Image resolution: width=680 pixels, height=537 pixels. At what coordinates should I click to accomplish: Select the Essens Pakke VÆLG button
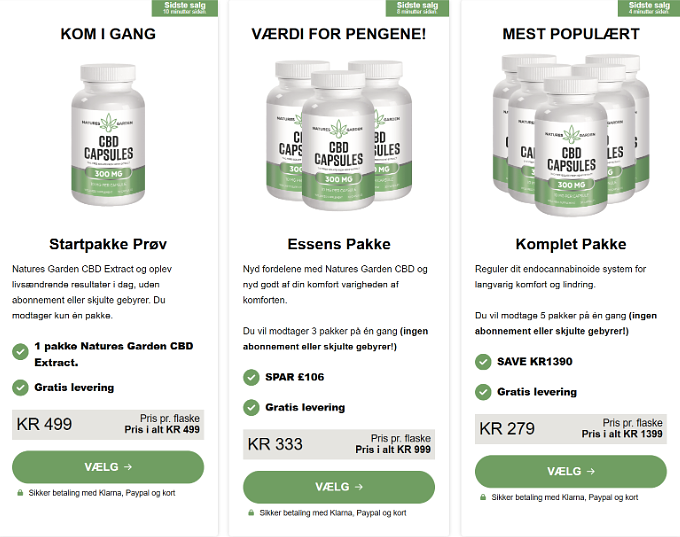[x=339, y=487]
